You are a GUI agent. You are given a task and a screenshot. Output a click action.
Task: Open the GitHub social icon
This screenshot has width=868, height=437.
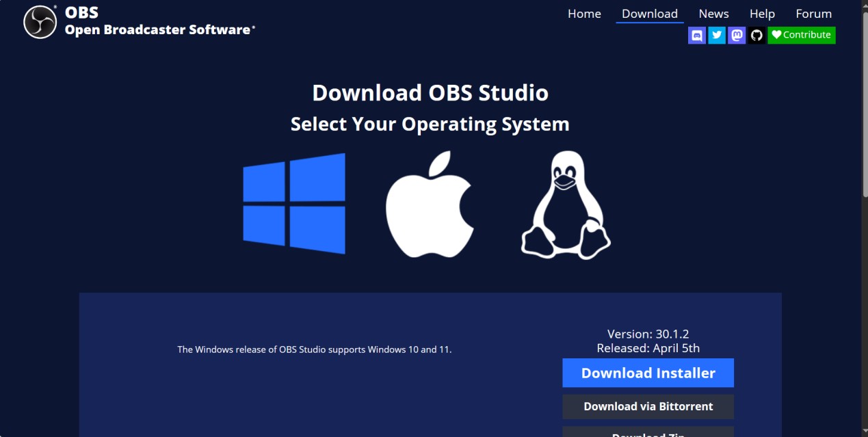[x=757, y=35]
